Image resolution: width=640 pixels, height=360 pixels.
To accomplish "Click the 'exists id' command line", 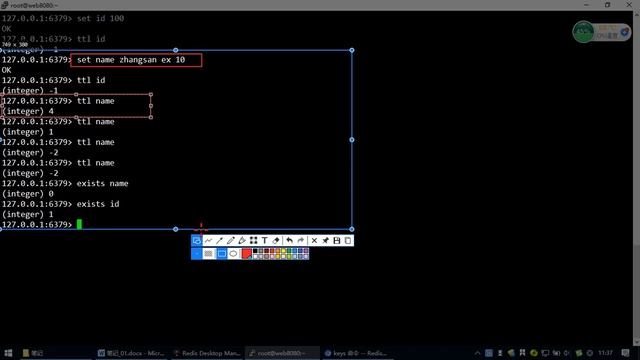I will coord(98,204).
